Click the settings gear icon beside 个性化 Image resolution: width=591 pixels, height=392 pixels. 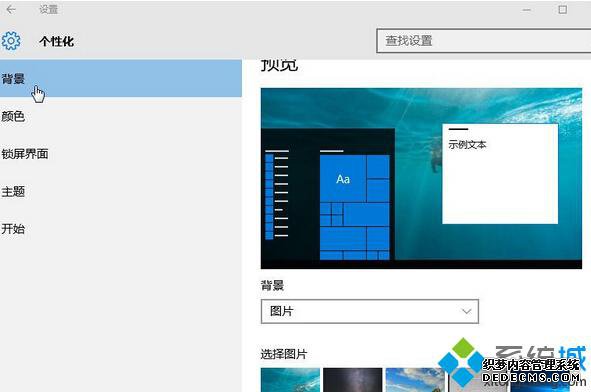(11, 41)
